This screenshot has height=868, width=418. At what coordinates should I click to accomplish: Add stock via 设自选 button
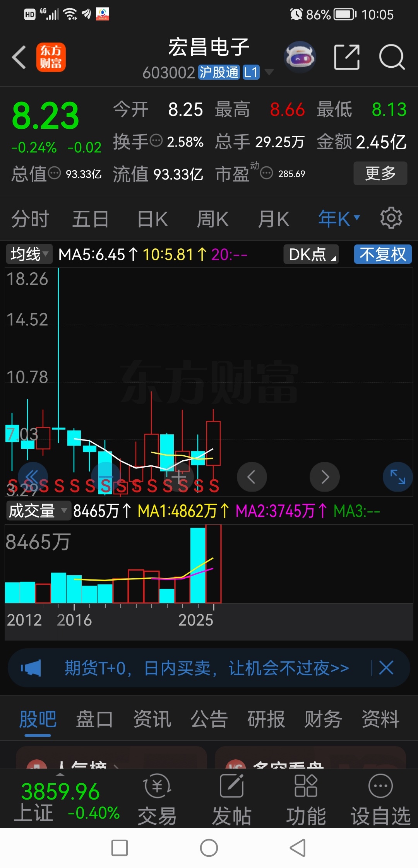380,799
